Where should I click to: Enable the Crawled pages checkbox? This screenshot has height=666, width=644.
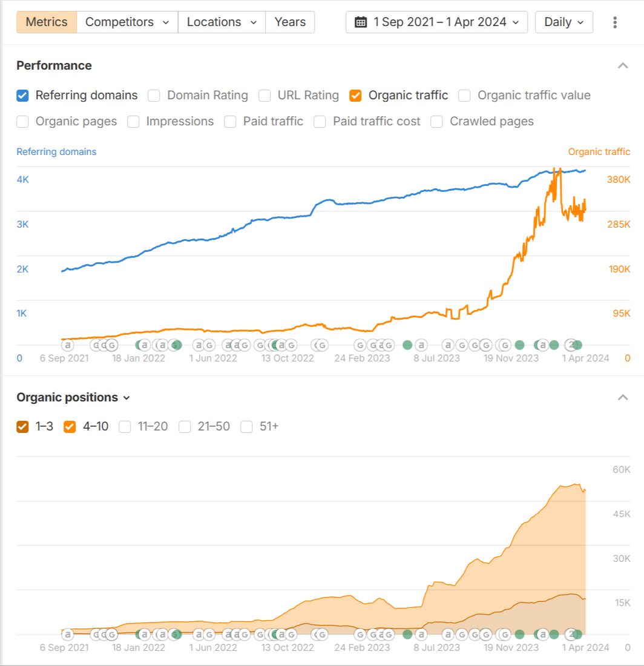pos(437,122)
